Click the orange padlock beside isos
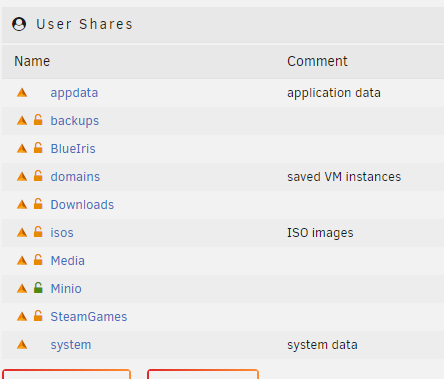The image size is (444, 379). coord(38,232)
